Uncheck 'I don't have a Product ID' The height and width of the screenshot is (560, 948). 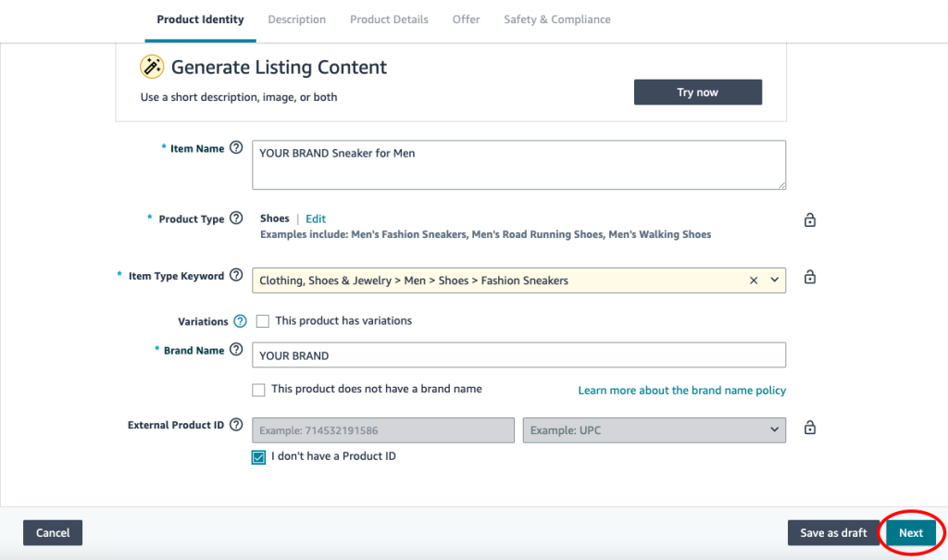259,456
